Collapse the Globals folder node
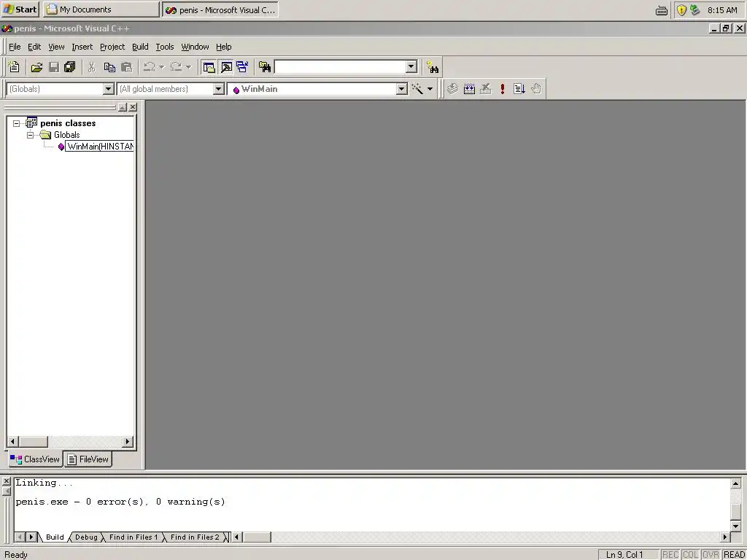747x560 pixels. coord(30,135)
